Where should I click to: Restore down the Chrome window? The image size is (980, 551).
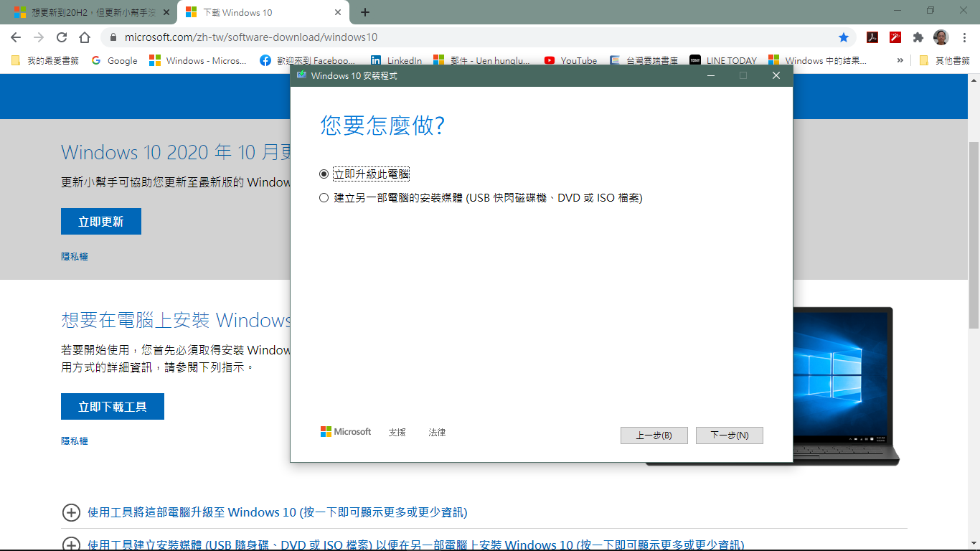click(930, 11)
